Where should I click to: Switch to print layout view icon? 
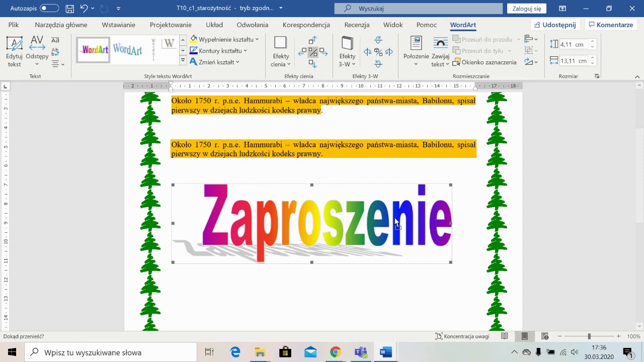pyautogui.click(x=524, y=336)
